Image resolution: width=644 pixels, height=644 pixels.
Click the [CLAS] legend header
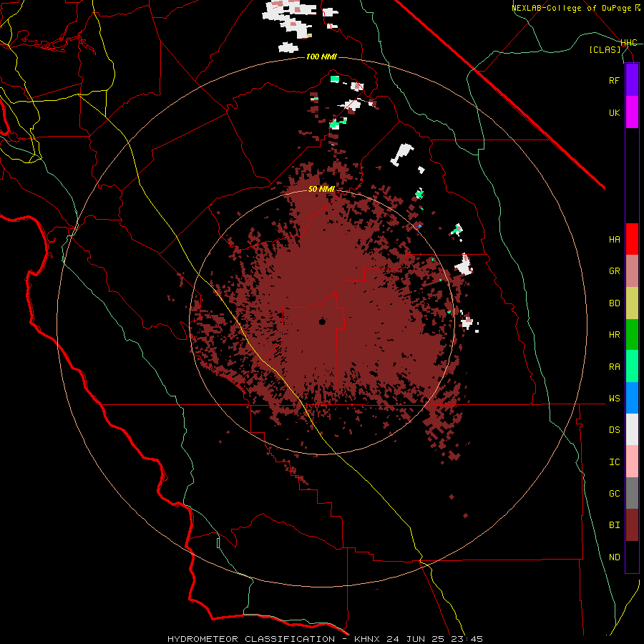(x=605, y=50)
